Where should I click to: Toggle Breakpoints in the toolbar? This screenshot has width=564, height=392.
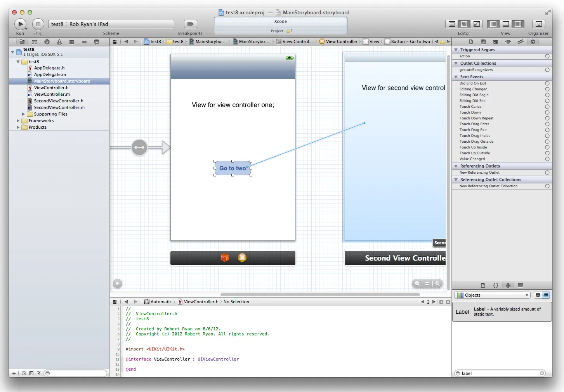190,24
